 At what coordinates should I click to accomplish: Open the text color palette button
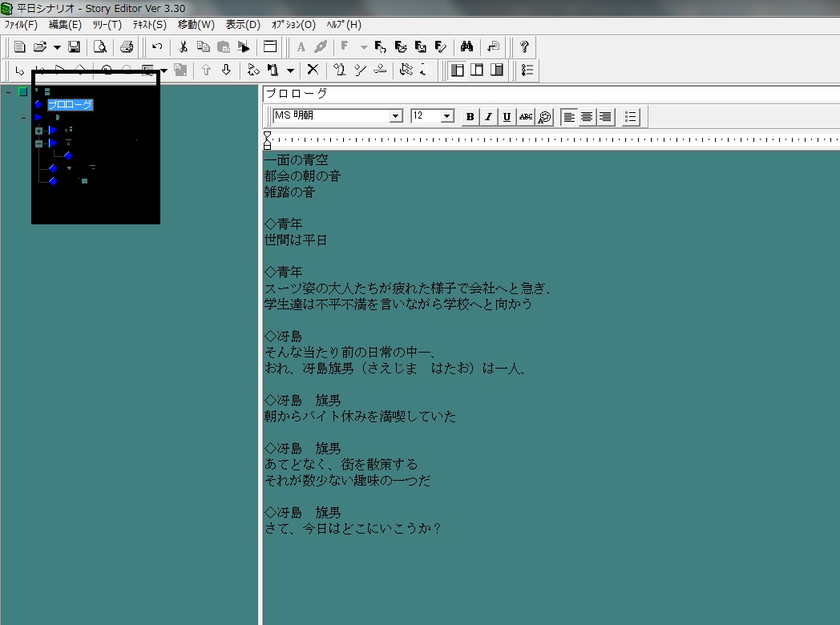(x=544, y=117)
